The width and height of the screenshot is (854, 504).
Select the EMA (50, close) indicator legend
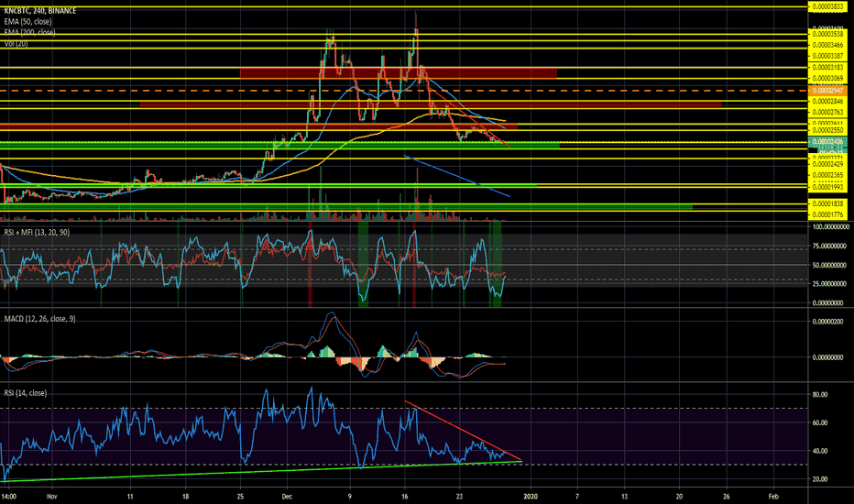point(27,21)
